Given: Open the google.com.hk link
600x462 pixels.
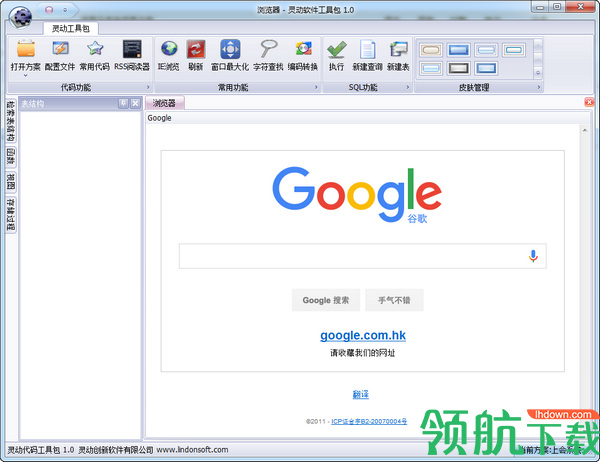Looking at the screenshot, I should click(x=363, y=335).
